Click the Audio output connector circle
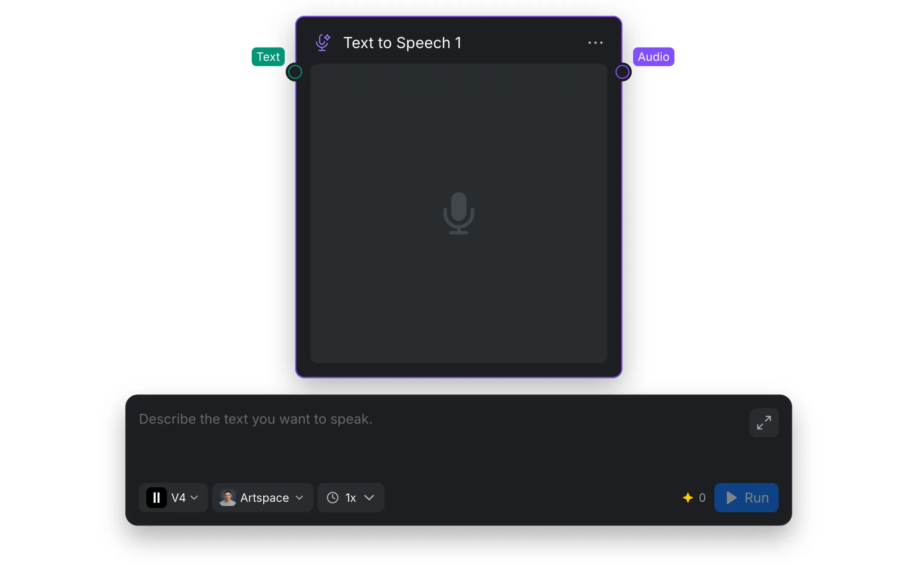The height and width of the screenshot is (565, 924). tap(622, 72)
